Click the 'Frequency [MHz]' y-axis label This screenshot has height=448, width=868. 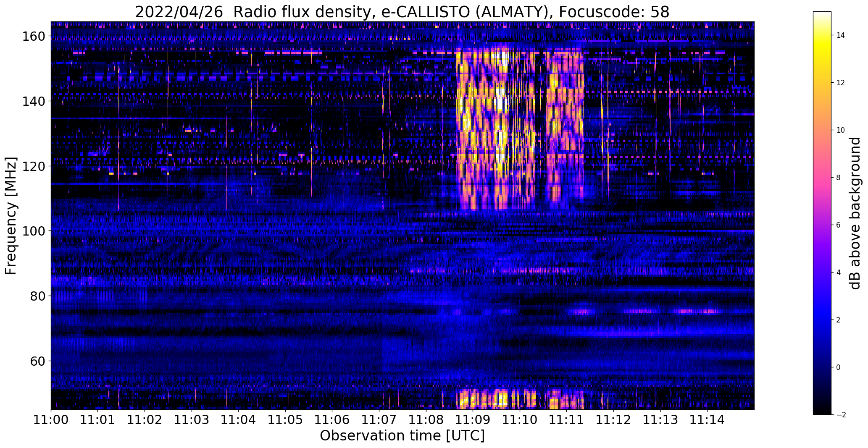pos(11,216)
